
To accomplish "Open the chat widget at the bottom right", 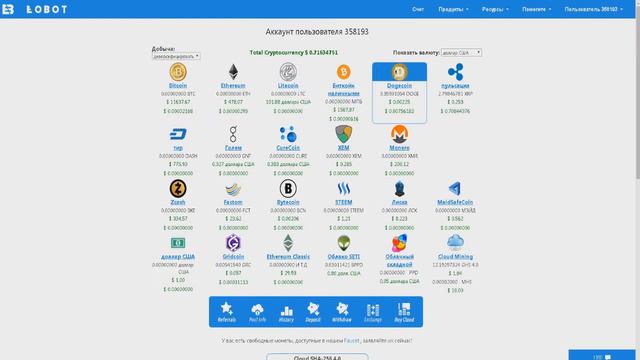I will pyautogui.click(x=602, y=355).
